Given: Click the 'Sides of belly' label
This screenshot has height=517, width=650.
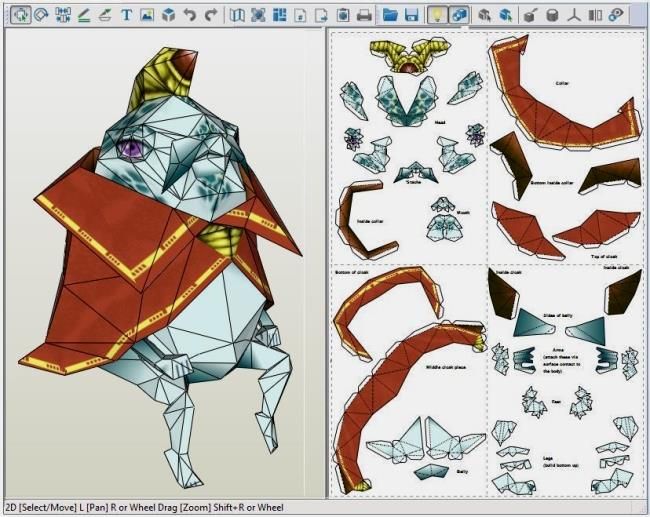Looking at the screenshot, I should 557,316.
